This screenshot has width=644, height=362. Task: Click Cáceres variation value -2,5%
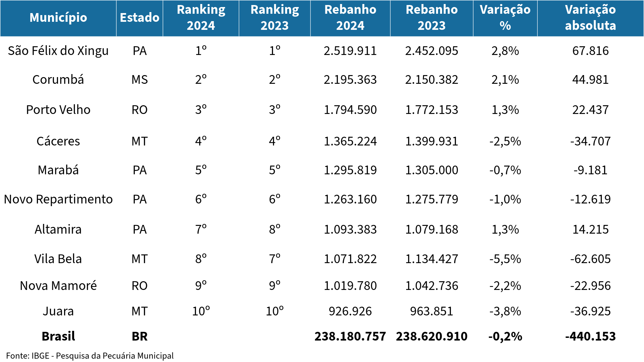tap(505, 141)
